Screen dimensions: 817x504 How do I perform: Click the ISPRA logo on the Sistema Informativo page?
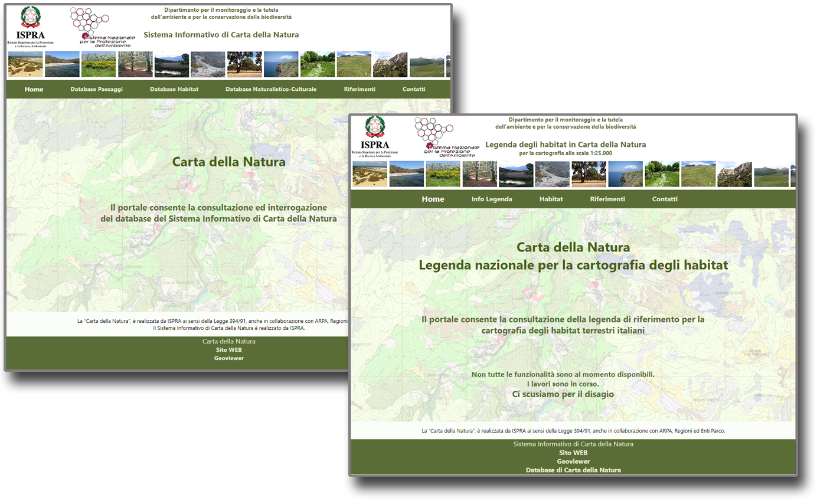[x=30, y=27]
